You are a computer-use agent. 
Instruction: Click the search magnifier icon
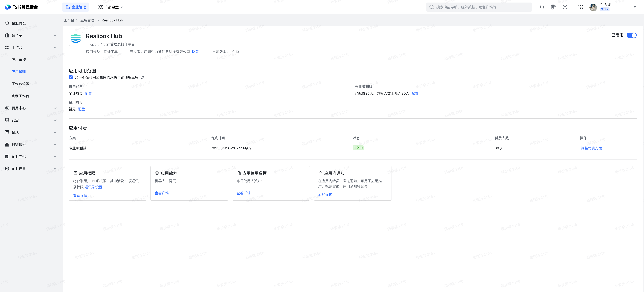coord(432,7)
